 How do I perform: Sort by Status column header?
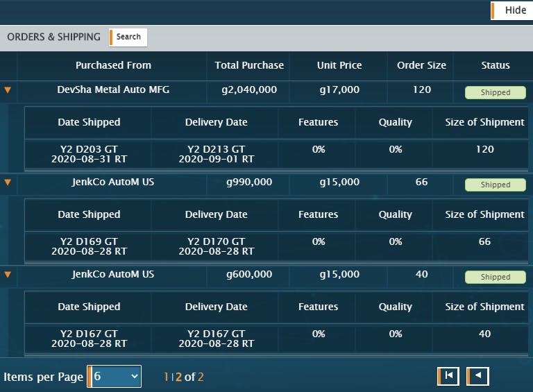(x=496, y=65)
